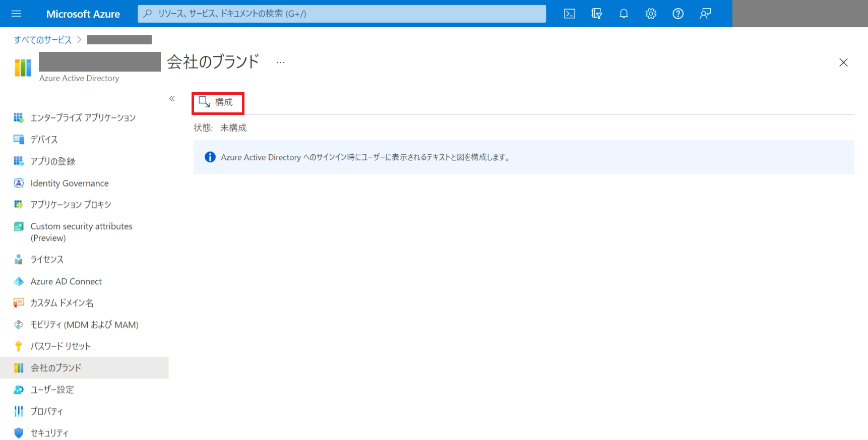Click the banner text about Azure Active Directory sign-in
Image resolution: width=868 pixels, height=440 pixels.
click(x=366, y=157)
